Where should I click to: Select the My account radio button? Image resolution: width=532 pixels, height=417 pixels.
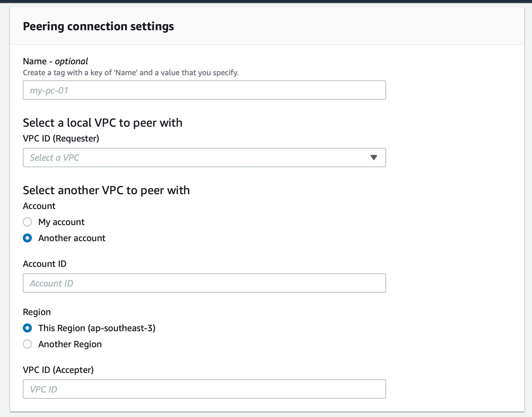tap(27, 222)
